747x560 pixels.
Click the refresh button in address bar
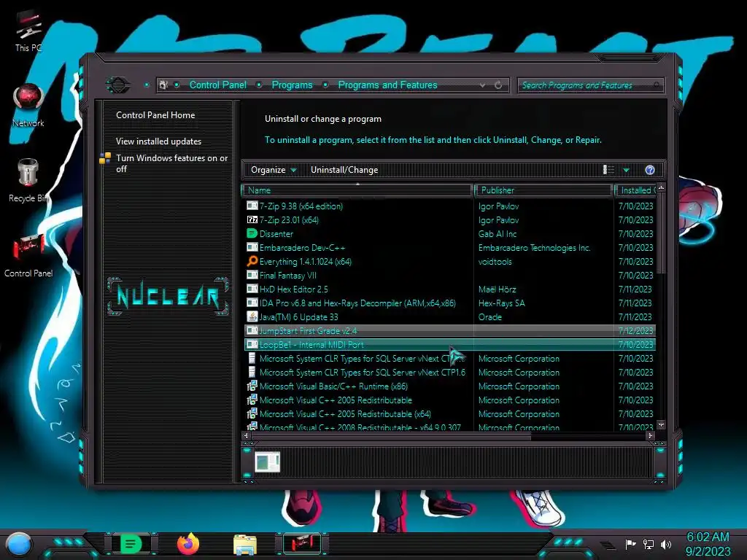coord(498,85)
